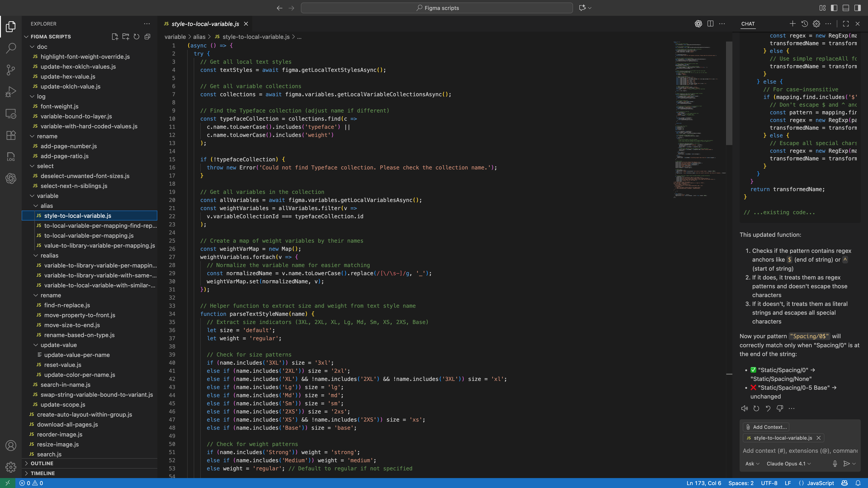Click the editor minimap scrollbar slider
This screenshot has height=488, width=868.
click(x=729, y=93)
